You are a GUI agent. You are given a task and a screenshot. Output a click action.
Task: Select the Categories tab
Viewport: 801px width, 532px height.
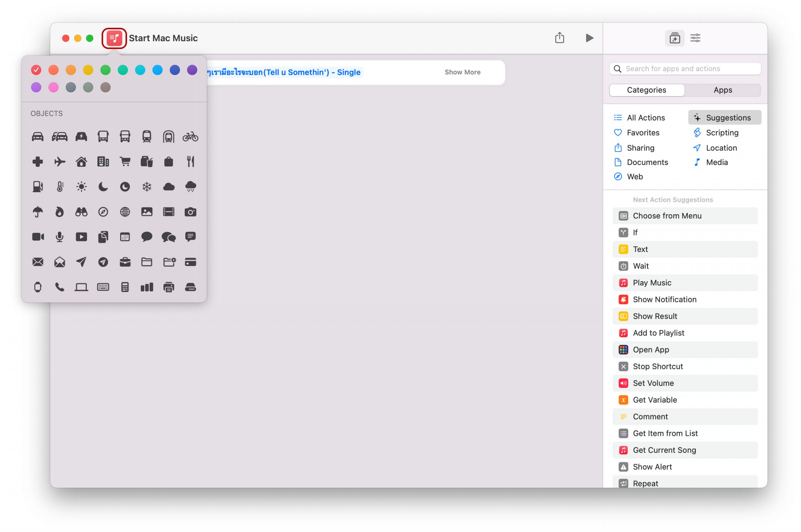click(x=646, y=90)
